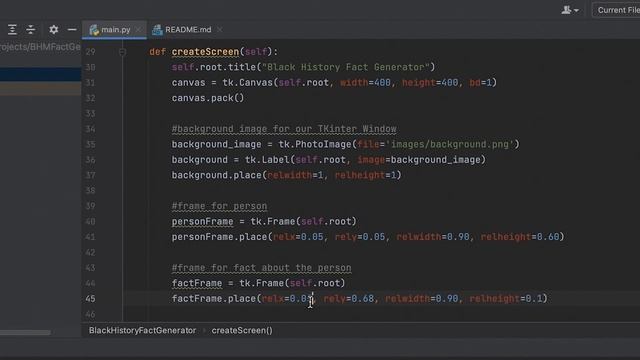Click the personFrame variable on line 40
The width and height of the screenshot is (640, 360).
point(202,222)
